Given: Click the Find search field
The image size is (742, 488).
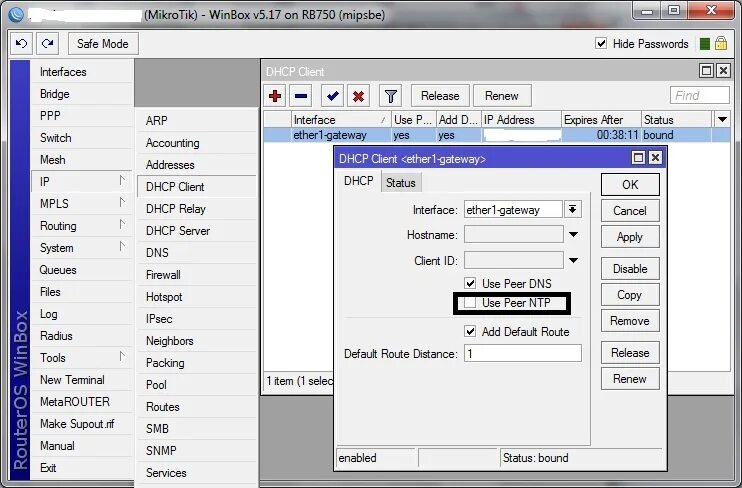Looking at the screenshot, I should point(699,96).
